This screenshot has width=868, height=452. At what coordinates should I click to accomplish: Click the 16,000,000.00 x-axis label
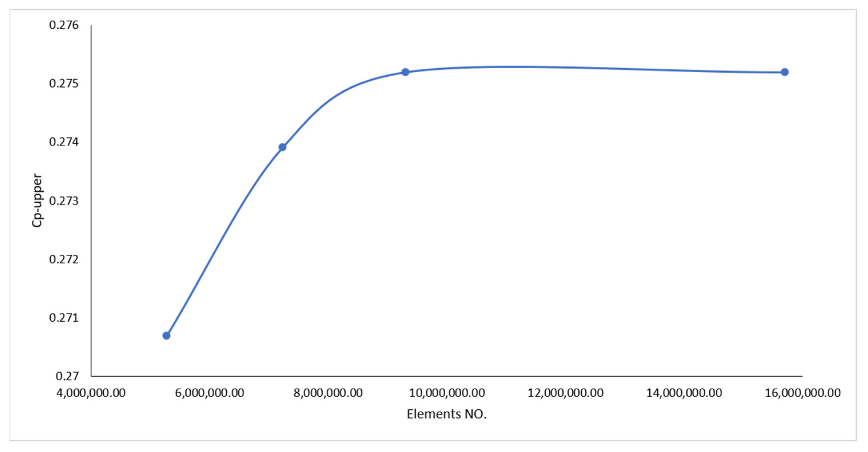tap(803, 392)
